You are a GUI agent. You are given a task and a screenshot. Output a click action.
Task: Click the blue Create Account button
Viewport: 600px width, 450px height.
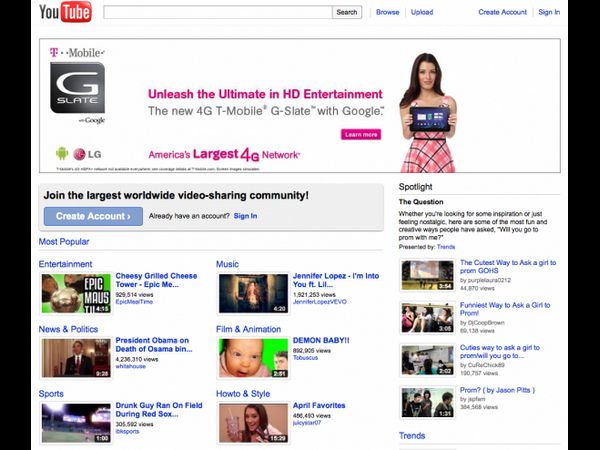click(x=93, y=216)
